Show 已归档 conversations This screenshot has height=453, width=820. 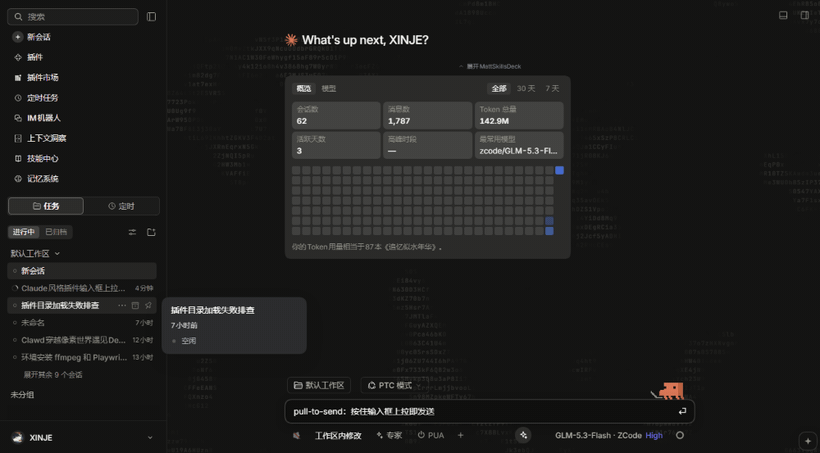point(56,232)
